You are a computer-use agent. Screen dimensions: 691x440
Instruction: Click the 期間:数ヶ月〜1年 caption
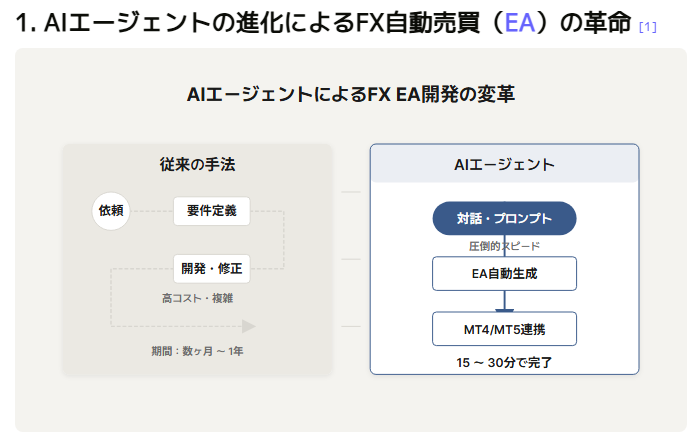(x=197, y=351)
